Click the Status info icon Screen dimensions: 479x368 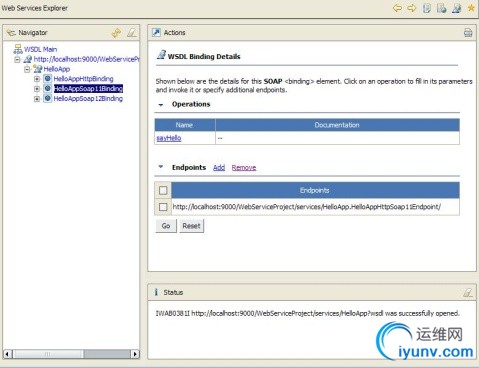pos(156,292)
